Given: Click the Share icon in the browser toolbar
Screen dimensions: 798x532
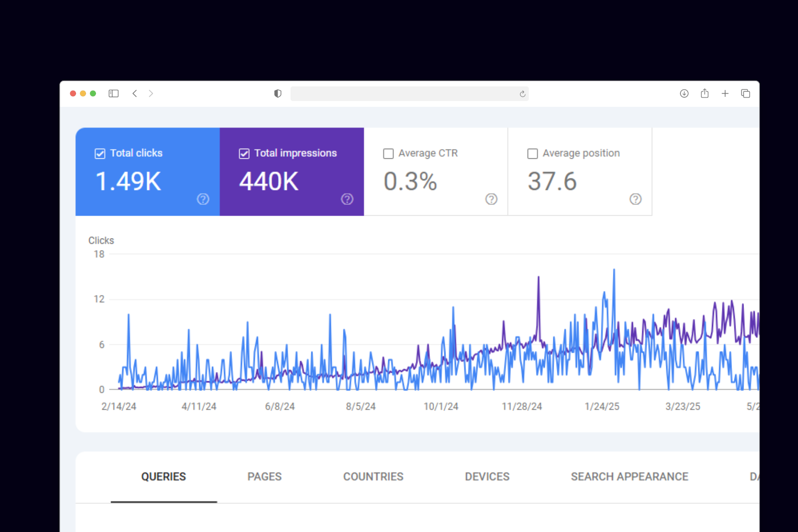Looking at the screenshot, I should point(704,94).
